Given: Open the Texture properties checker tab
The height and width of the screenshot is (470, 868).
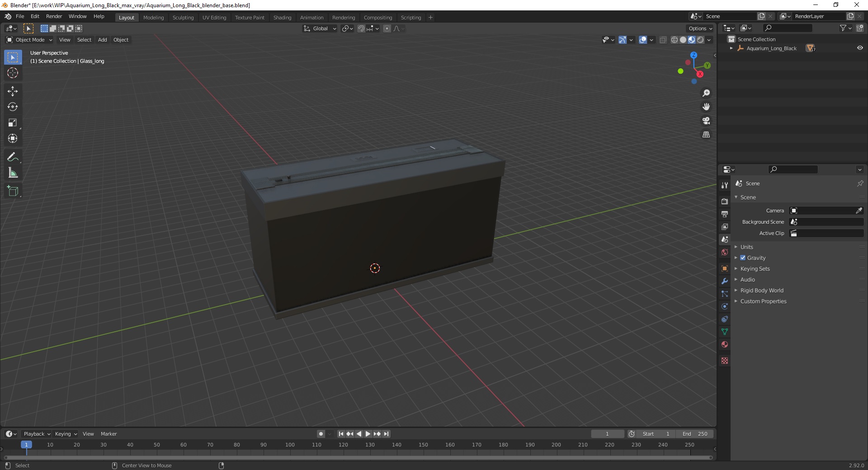Looking at the screenshot, I should click(725, 361).
